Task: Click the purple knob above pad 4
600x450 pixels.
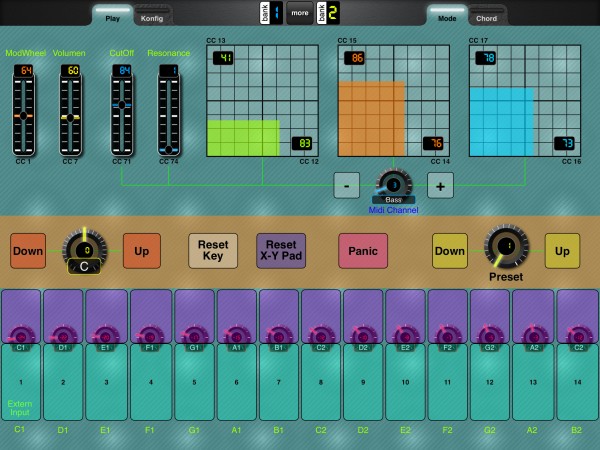Action: pos(150,336)
